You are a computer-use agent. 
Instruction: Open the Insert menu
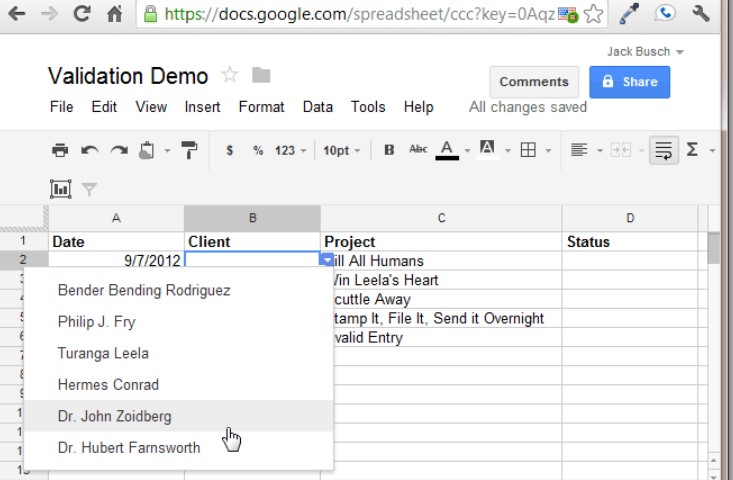[202, 107]
